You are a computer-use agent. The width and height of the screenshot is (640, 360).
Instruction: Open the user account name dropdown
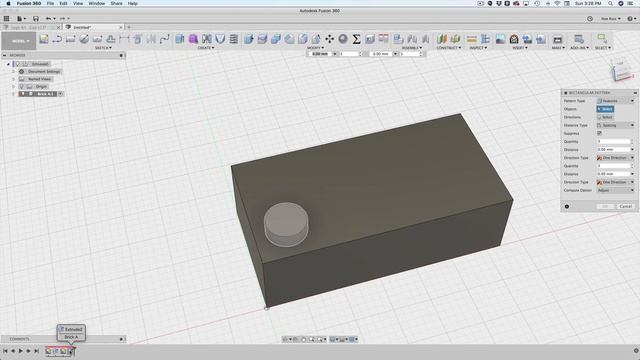610,19
